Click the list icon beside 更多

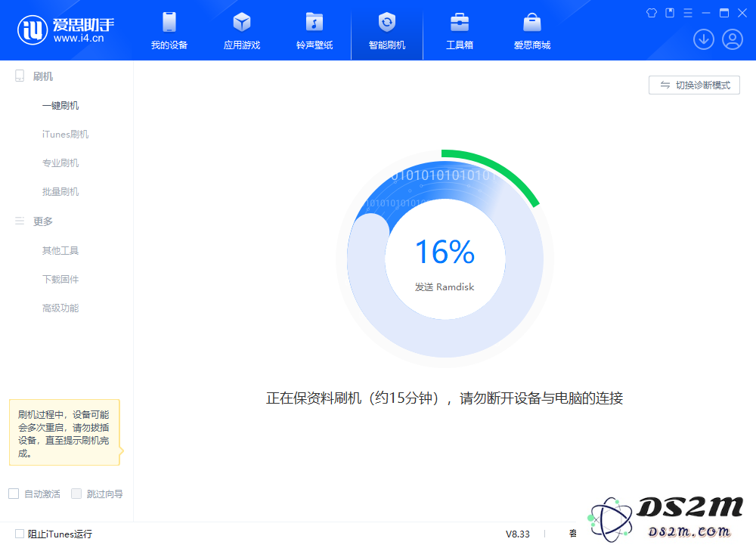(x=20, y=221)
